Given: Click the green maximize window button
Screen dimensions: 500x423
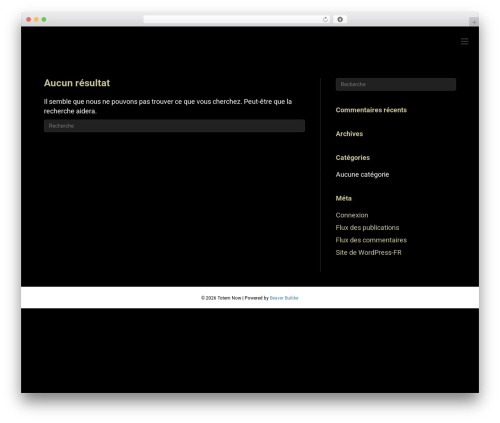Looking at the screenshot, I should [44, 19].
